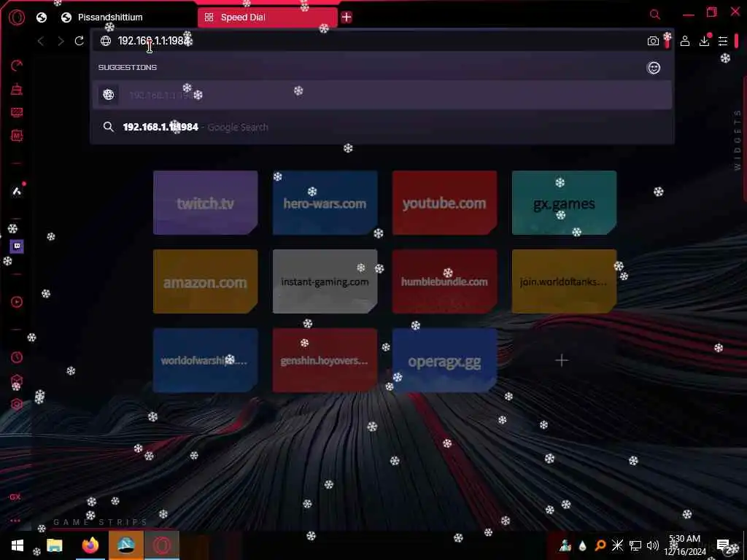The image size is (747, 560).
Task: Open the humblebundle.com speed dial tile
Action: point(444,281)
